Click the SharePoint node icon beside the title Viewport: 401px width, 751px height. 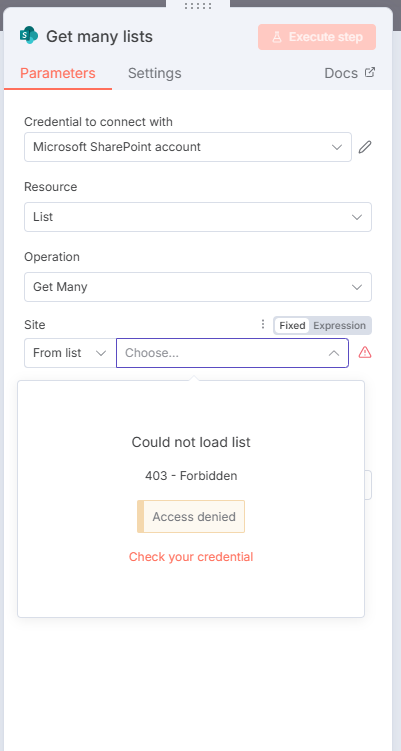point(29,36)
